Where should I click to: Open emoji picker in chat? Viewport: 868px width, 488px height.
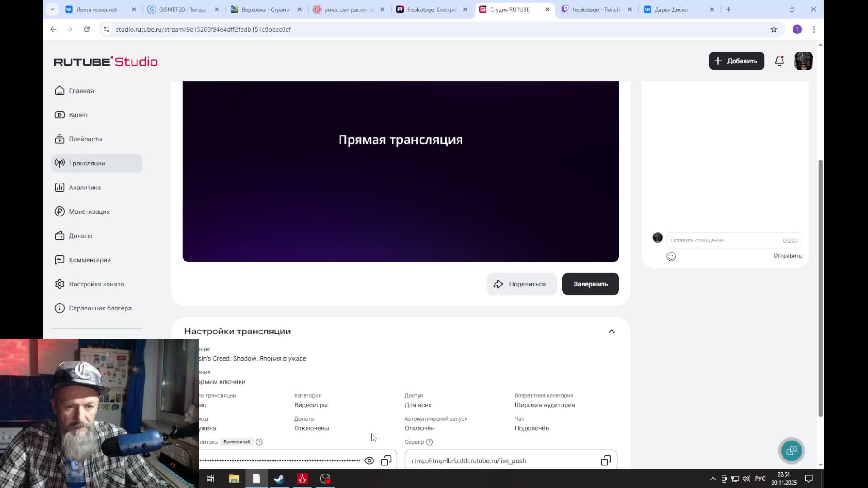pyautogui.click(x=671, y=257)
